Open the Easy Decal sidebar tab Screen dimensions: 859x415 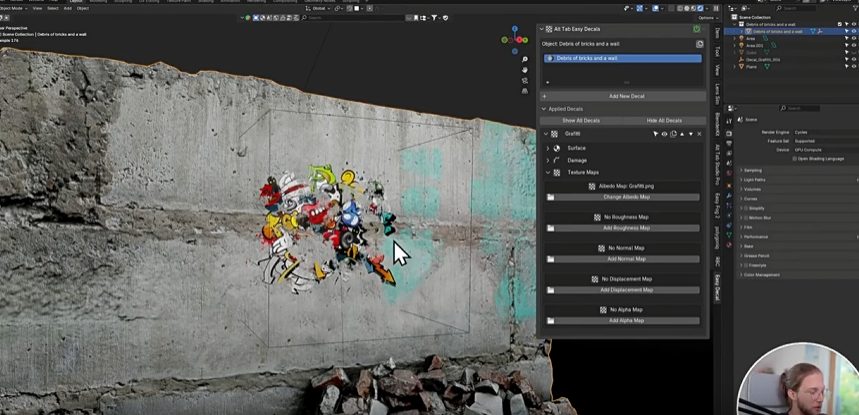(716, 288)
